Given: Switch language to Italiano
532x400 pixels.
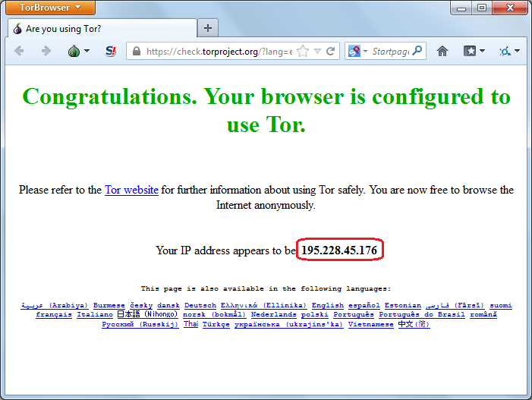Looking at the screenshot, I should [95, 314].
